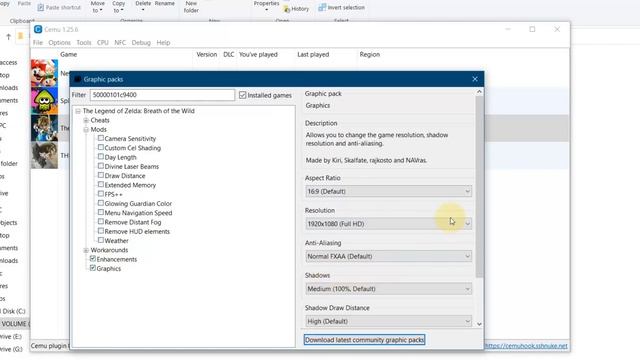Toggle Remove Distant Fog checkbox
The width and height of the screenshot is (640, 360).
pos(100,222)
